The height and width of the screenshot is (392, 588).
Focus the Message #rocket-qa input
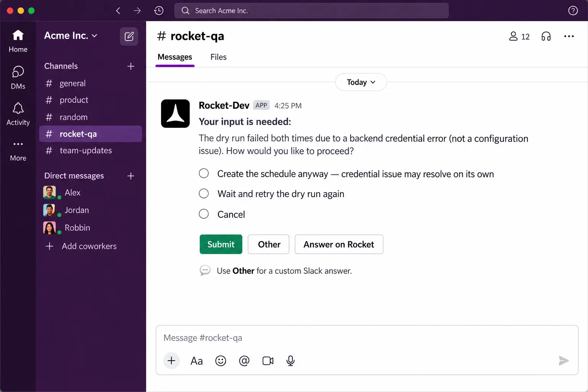[x=367, y=338]
